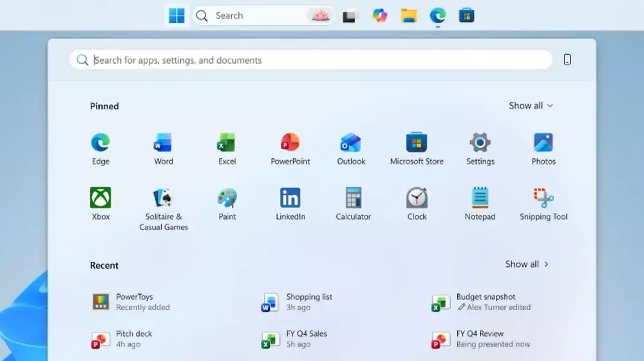Click the "Pinned" section heading
The image size is (644, 361).
pos(104,106)
